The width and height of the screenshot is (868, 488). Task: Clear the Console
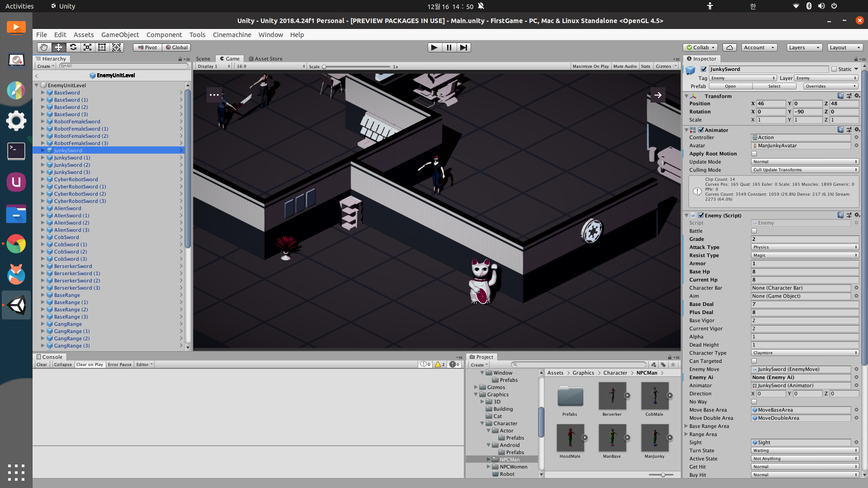(42, 365)
